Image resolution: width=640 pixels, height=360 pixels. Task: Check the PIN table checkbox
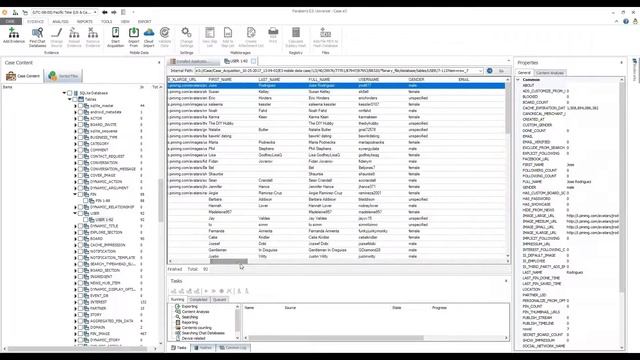(x=80, y=194)
